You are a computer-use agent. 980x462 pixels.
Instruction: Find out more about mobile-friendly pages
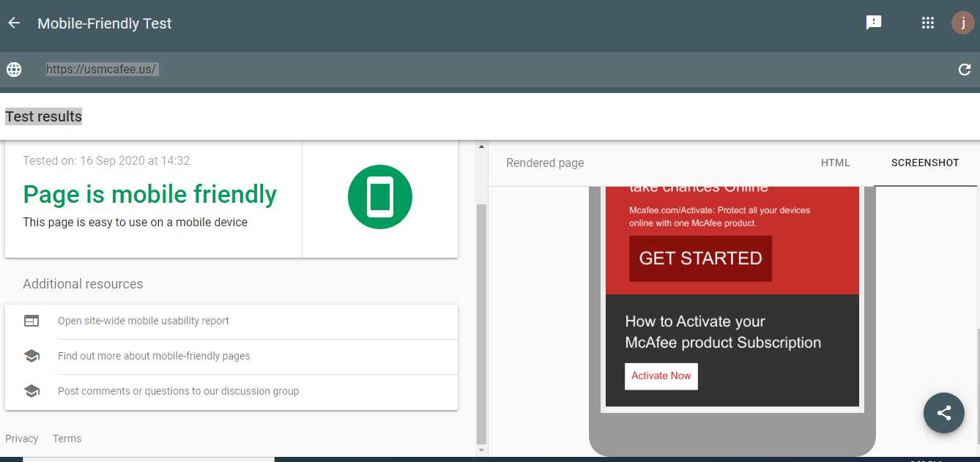coord(154,356)
